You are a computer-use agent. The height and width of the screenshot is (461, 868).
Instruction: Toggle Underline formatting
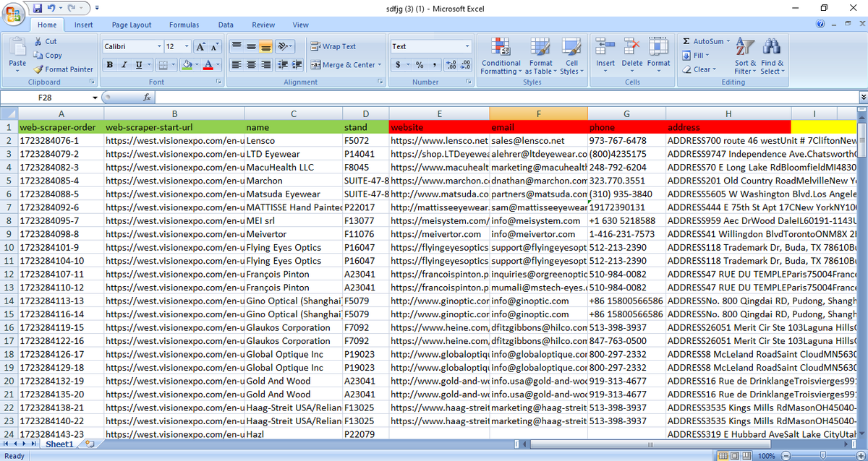point(137,65)
